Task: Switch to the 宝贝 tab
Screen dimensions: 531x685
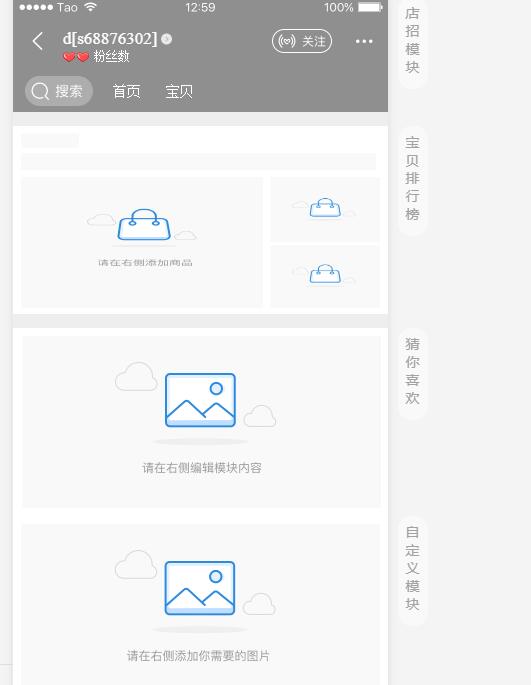Action: [x=179, y=91]
